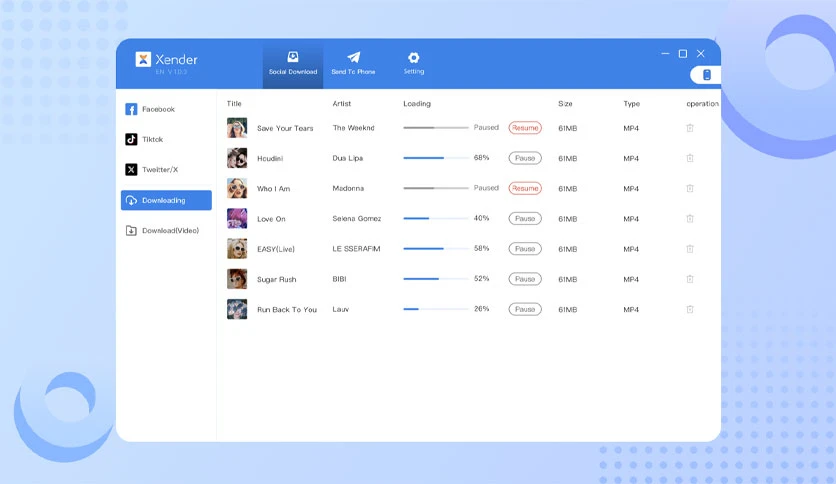
Task: Resume the Who I Am download
Action: tap(525, 188)
